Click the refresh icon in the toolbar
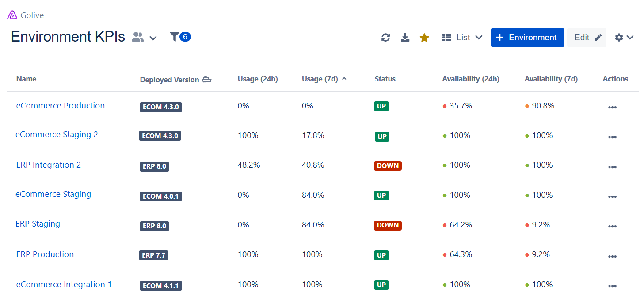Image resolution: width=644 pixels, height=304 pixels. [x=385, y=38]
